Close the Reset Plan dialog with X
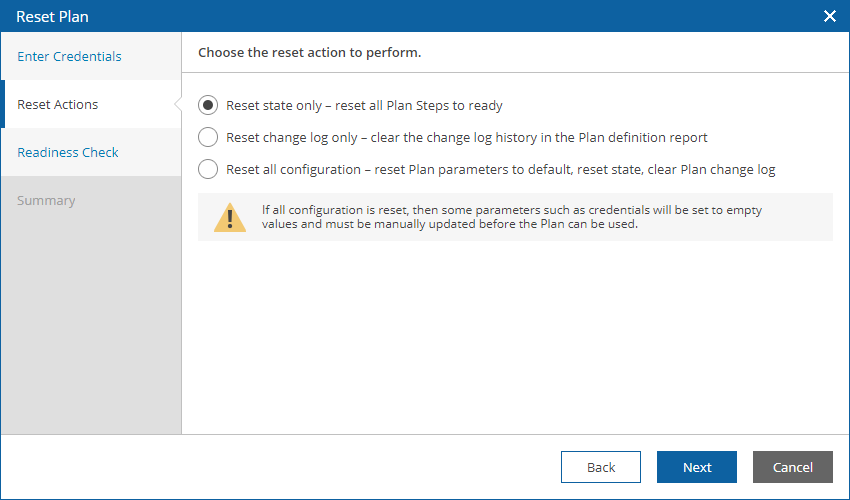Viewport: 850px width, 500px height. [829, 16]
